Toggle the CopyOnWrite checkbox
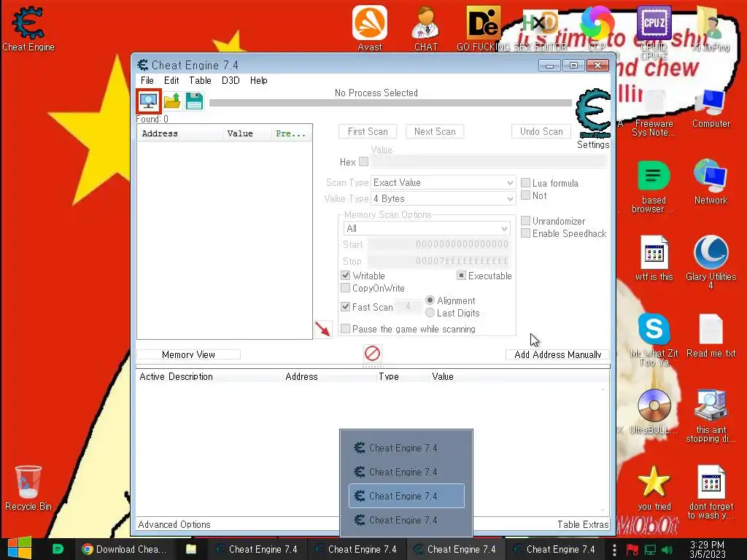 tap(345, 287)
